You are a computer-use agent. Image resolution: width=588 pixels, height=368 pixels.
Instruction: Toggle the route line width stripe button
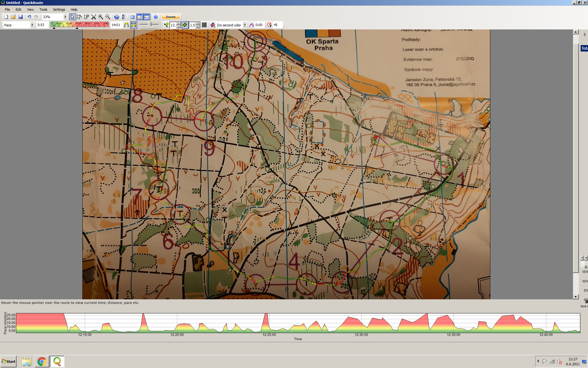[185, 25]
